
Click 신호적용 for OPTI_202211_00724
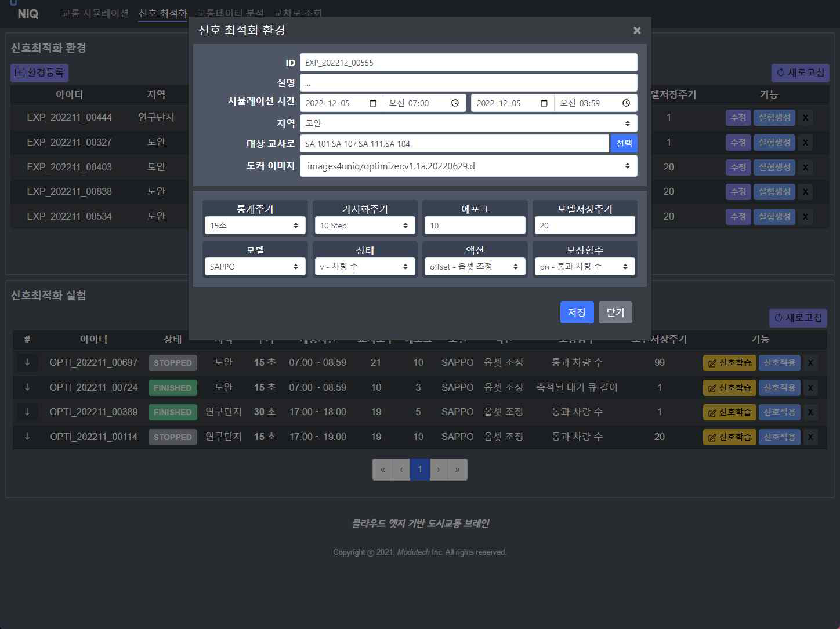pos(780,388)
